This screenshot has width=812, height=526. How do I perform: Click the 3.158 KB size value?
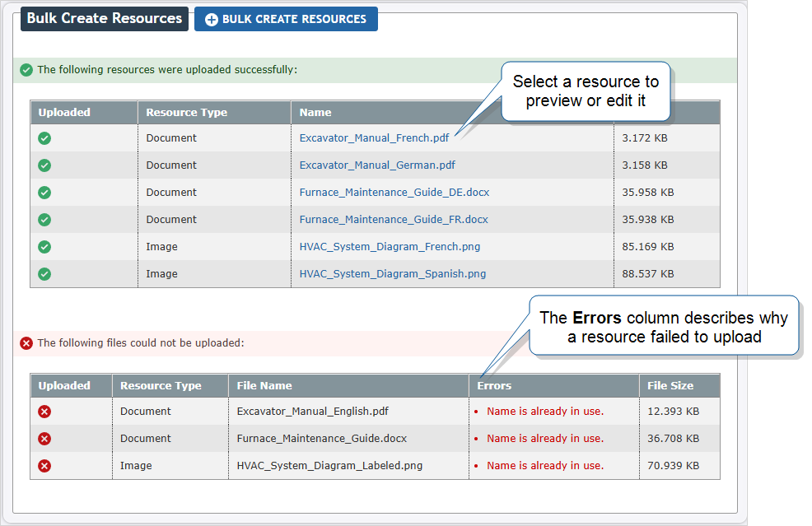(x=645, y=165)
